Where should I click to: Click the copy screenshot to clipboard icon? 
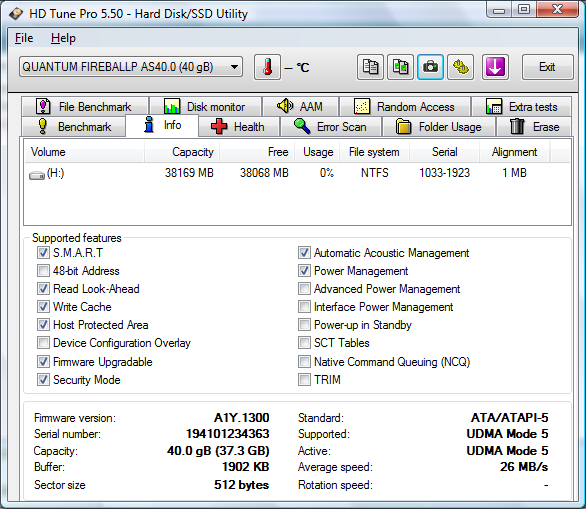point(400,67)
